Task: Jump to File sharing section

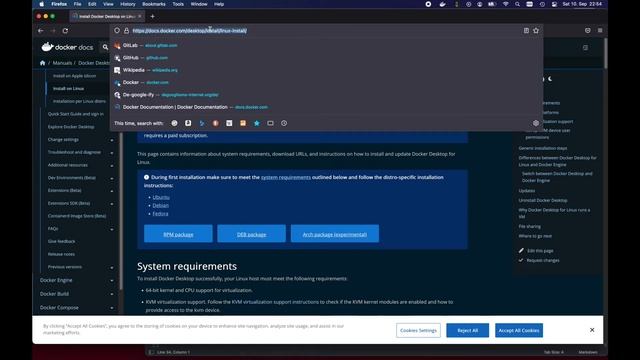Action: pyautogui.click(x=529, y=226)
